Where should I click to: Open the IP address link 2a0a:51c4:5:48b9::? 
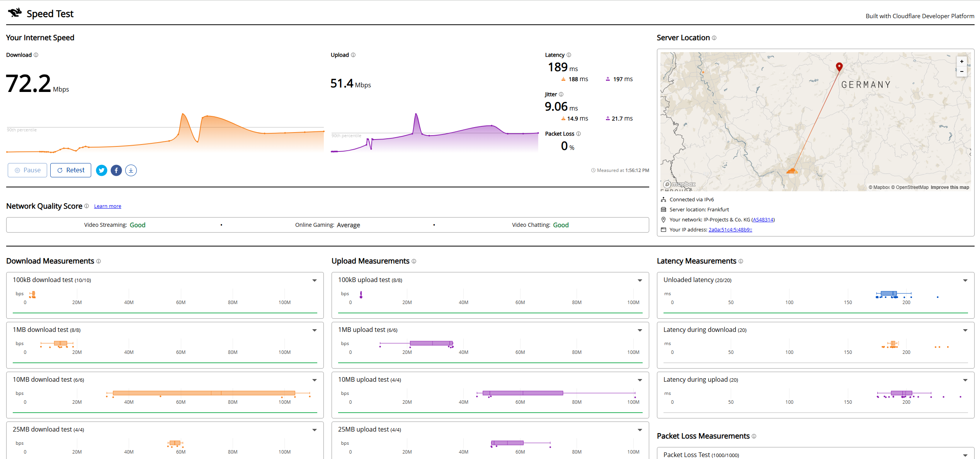click(x=730, y=230)
